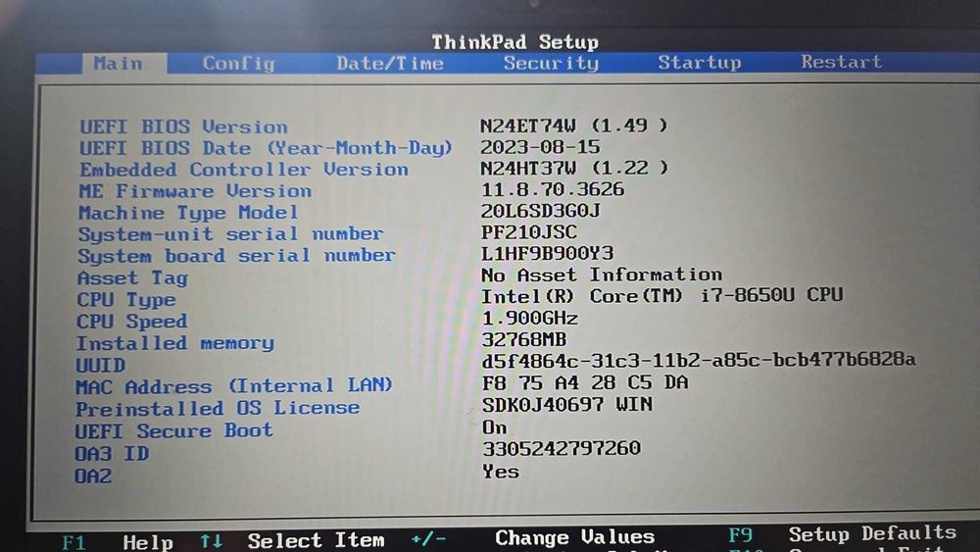Switch to the Date/Time tab
Viewport: 980px width, 552px height.
click(x=390, y=63)
